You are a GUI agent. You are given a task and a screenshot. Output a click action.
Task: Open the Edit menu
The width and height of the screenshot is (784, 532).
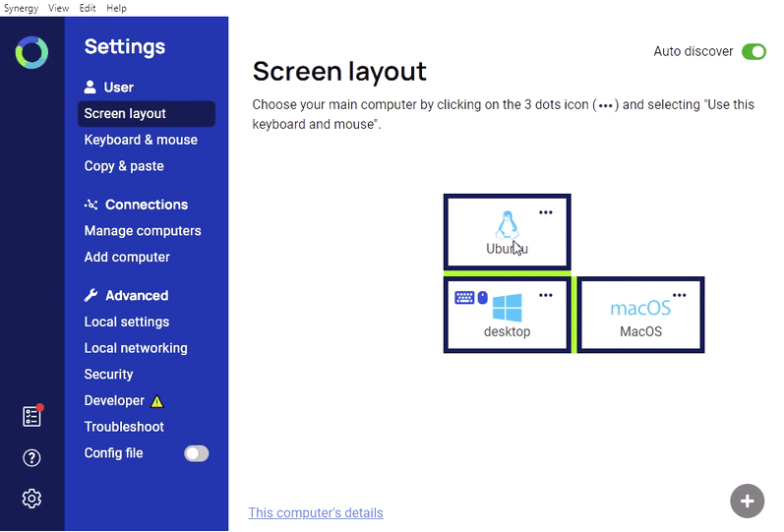pyautogui.click(x=88, y=8)
